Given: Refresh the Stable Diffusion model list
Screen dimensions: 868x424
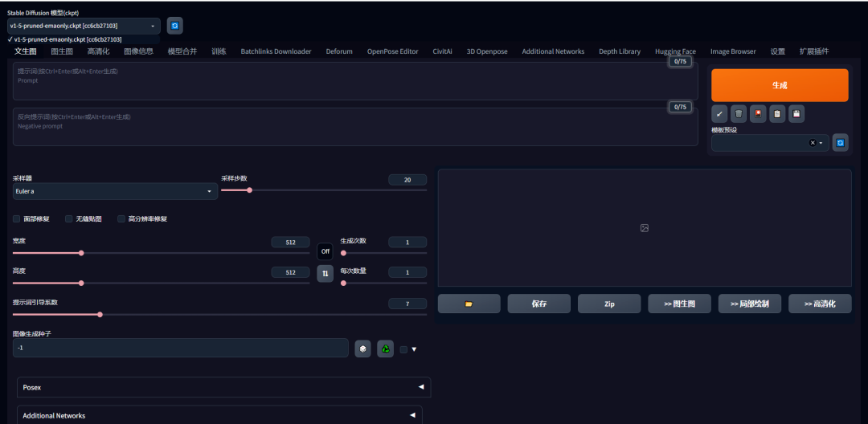Looking at the screenshot, I should [175, 26].
